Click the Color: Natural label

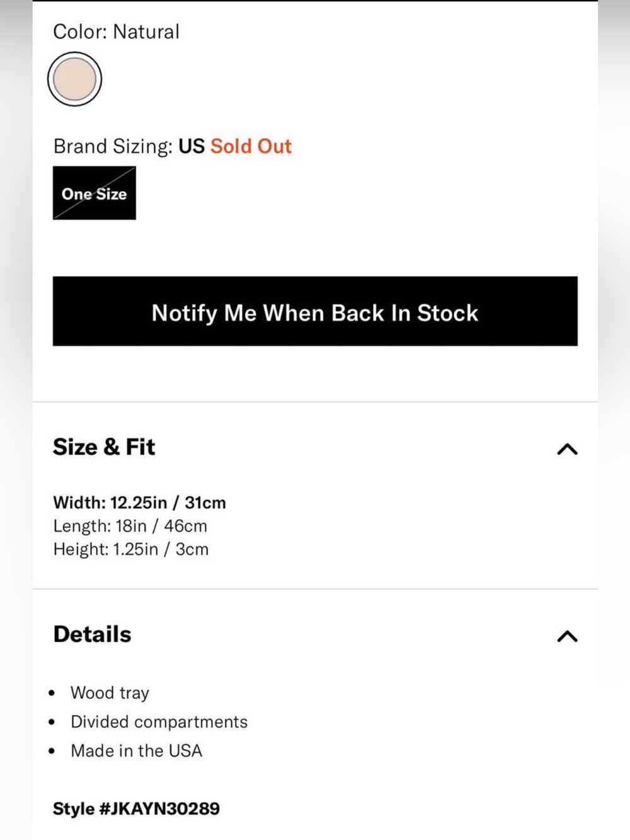(117, 32)
